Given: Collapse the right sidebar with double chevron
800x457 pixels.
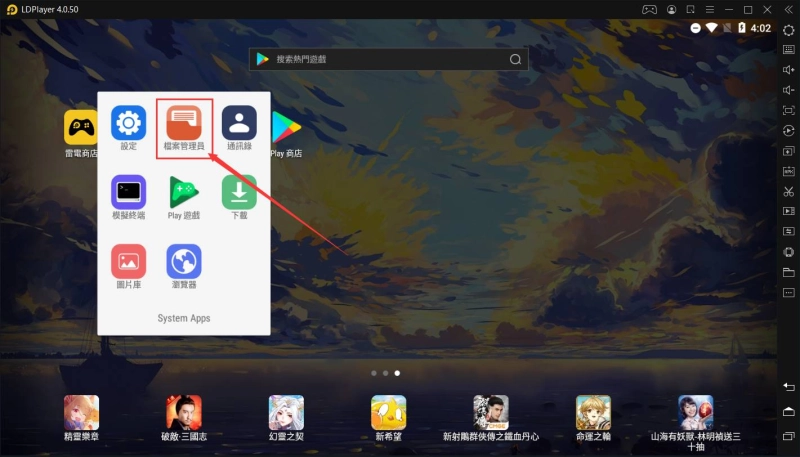Looking at the screenshot, I should pyautogui.click(x=788, y=9).
